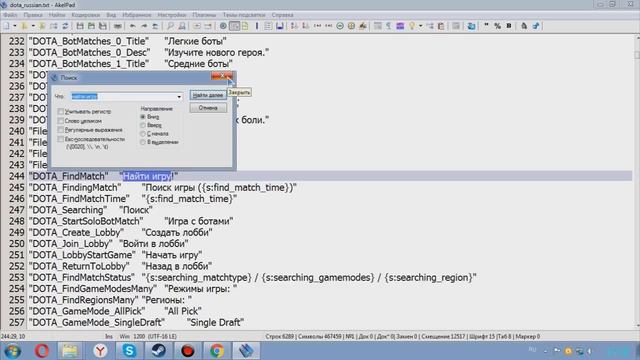The width and height of the screenshot is (640, 360).
Task: Click the 'Найти далее' button
Action: tap(208, 95)
